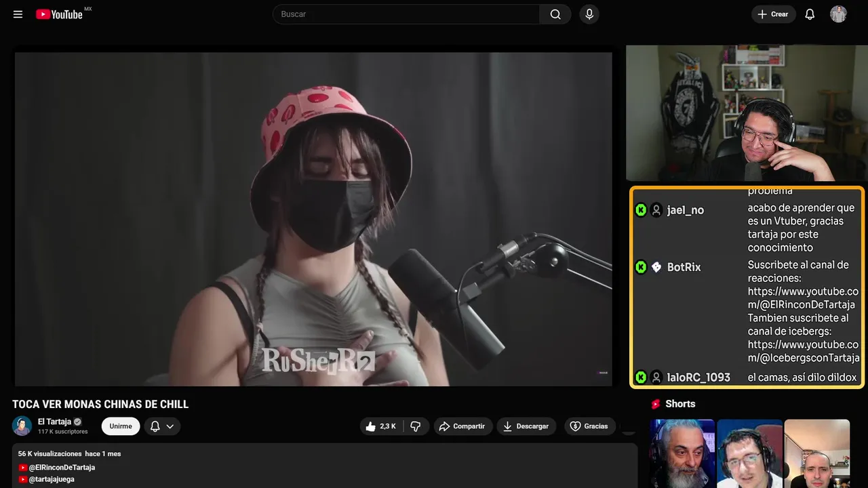This screenshot has width=868, height=488.
Task: Dislike the video with thumbs down
Action: click(416, 426)
